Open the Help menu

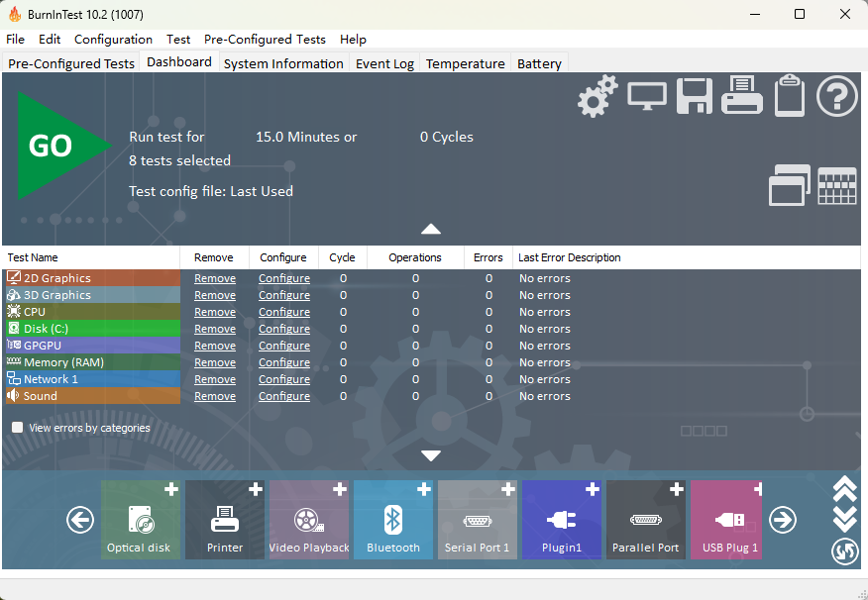[353, 40]
